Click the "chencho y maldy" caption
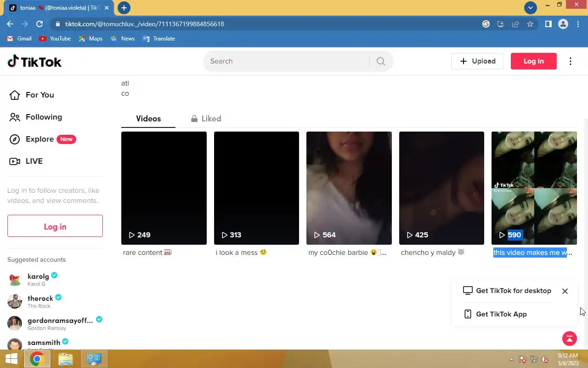 point(433,253)
